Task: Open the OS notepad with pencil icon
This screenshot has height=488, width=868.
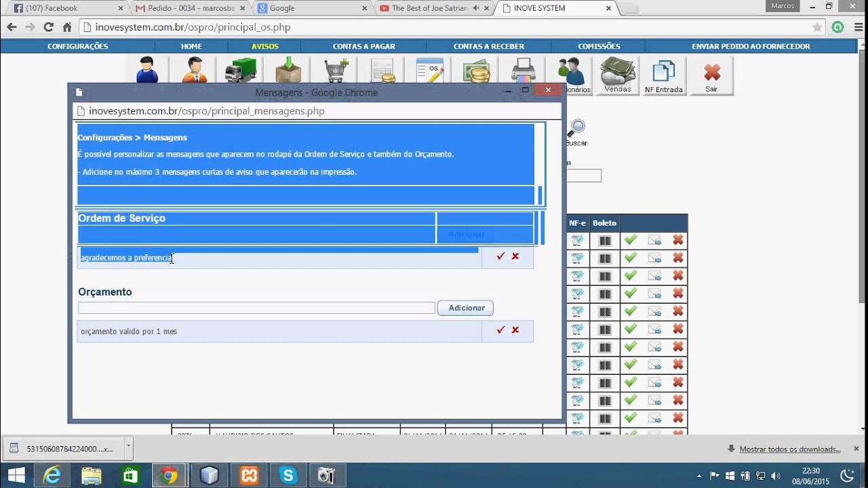Action: (x=430, y=70)
